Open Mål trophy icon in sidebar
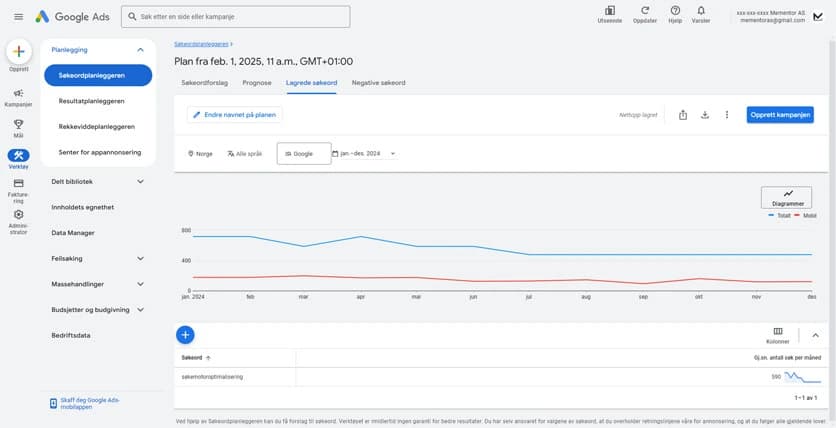This screenshot has width=836, height=428. click(x=19, y=128)
